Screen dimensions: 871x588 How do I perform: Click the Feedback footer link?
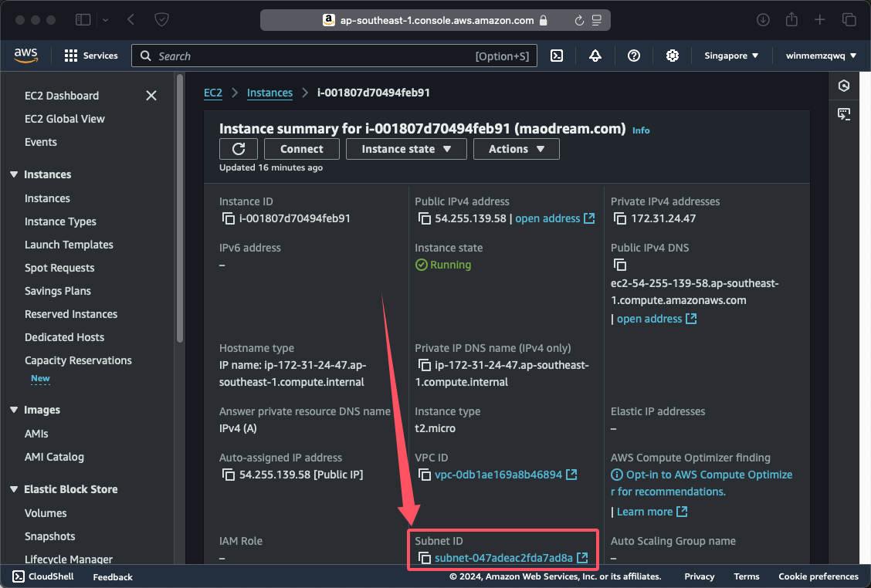pos(113,577)
